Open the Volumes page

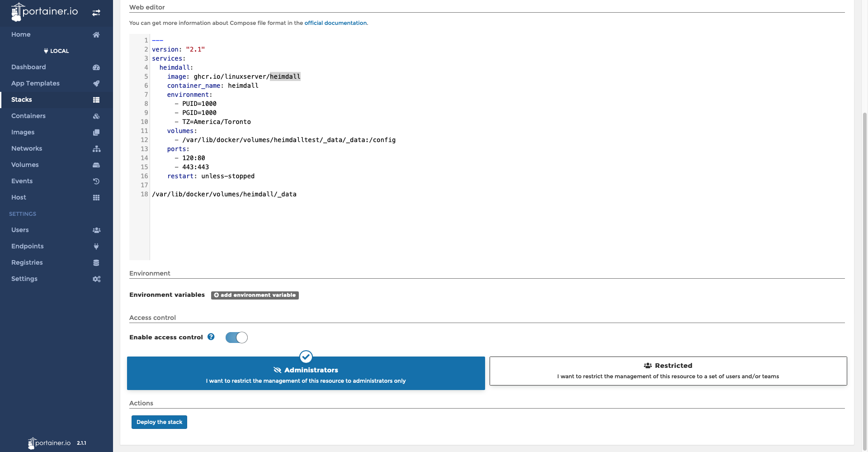(x=57, y=165)
